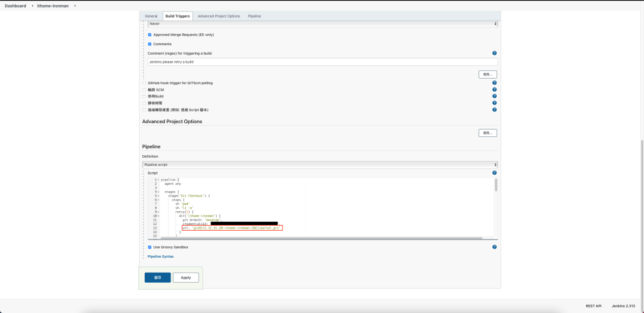Click the Apply button
Screen dimensions: 644x313
click(186, 277)
